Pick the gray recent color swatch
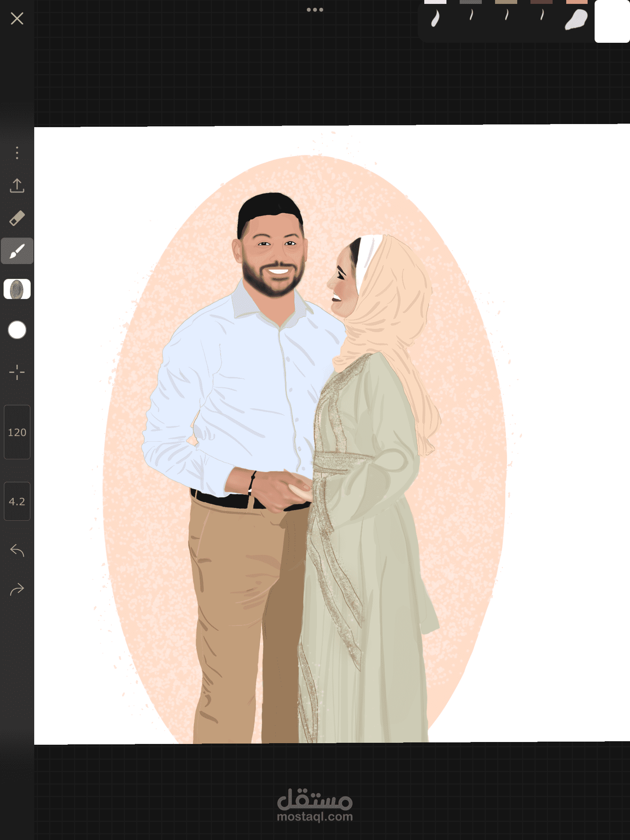The height and width of the screenshot is (840, 630). coord(471,2)
